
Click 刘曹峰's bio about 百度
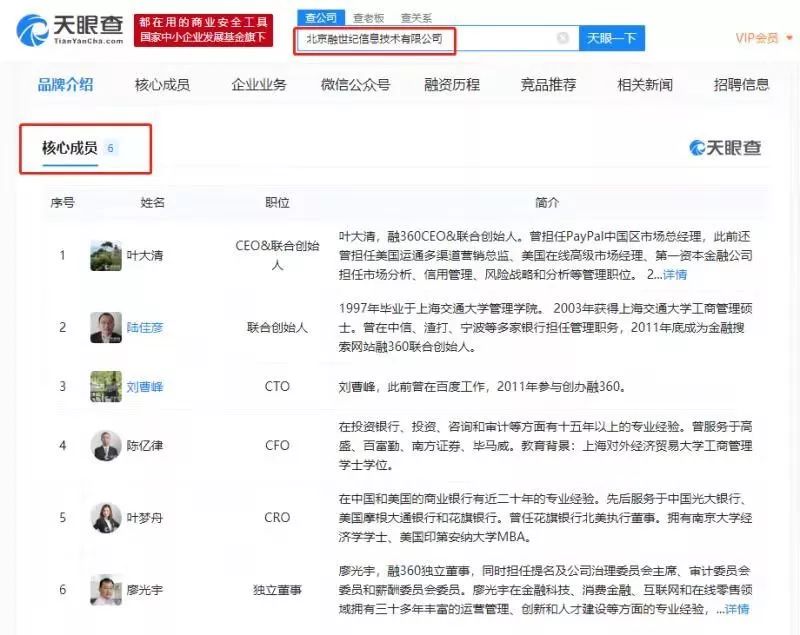[x=482, y=387]
